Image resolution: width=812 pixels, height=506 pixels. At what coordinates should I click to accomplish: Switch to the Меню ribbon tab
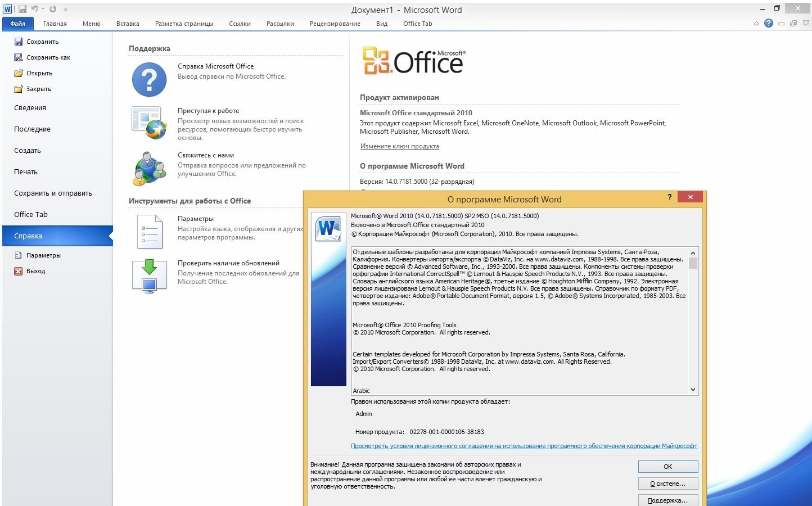tap(91, 24)
